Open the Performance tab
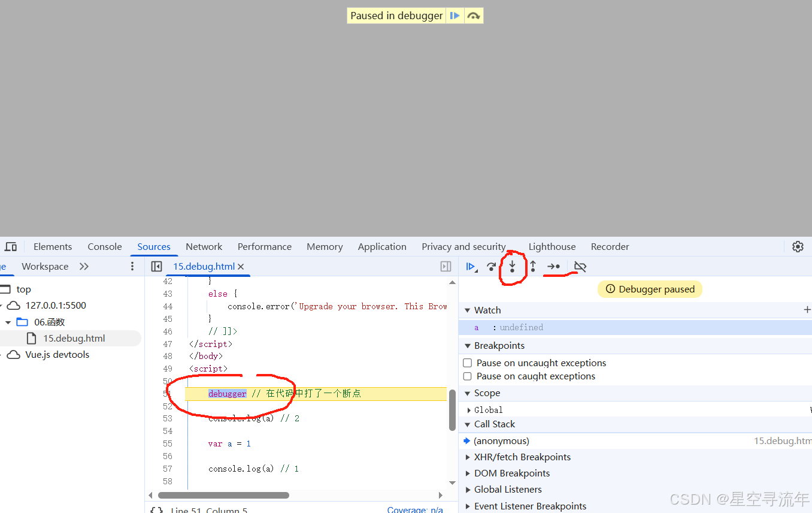Screen dimensions: 812x513 (x=265, y=247)
